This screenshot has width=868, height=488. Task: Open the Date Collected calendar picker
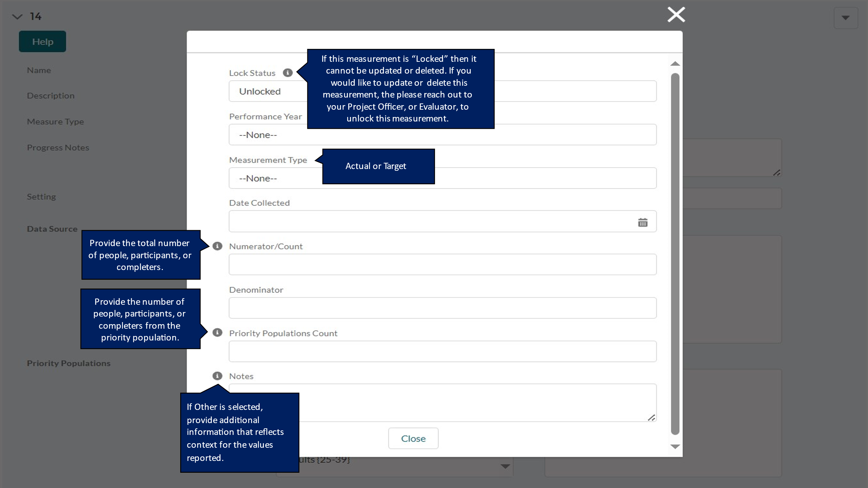643,222
